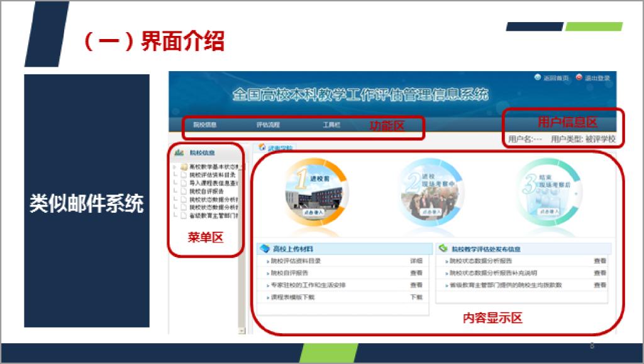This screenshot has height=364, width=644.
Task: Click 点击进入 under the 现场考察后 stage
Action: (548, 212)
